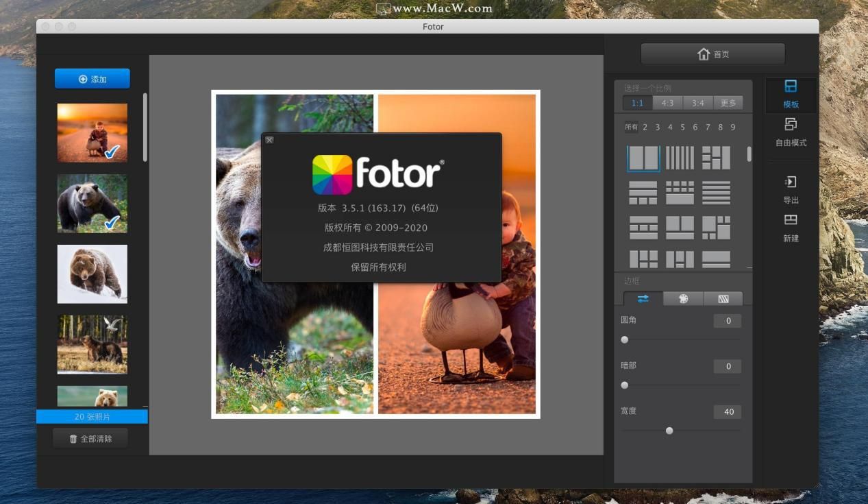Select the bear in snow thumbnail
Screen dimensions: 868x504
[x=92, y=274]
